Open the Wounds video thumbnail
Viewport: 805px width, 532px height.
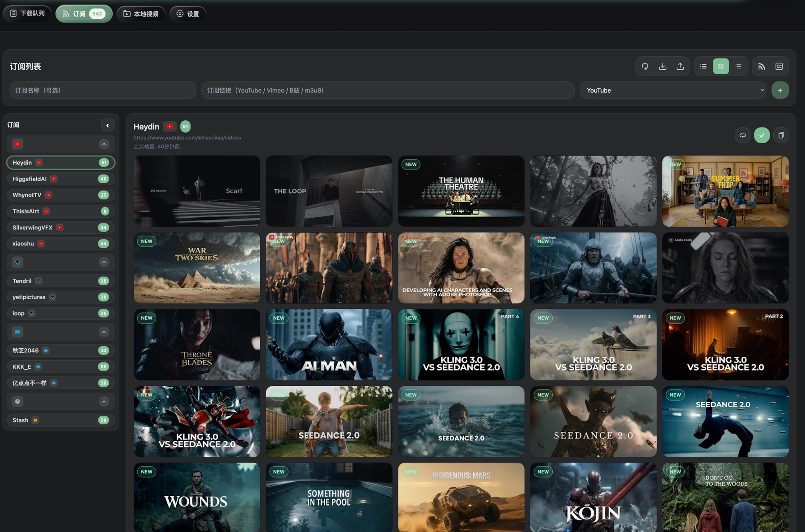tap(197, 497)
